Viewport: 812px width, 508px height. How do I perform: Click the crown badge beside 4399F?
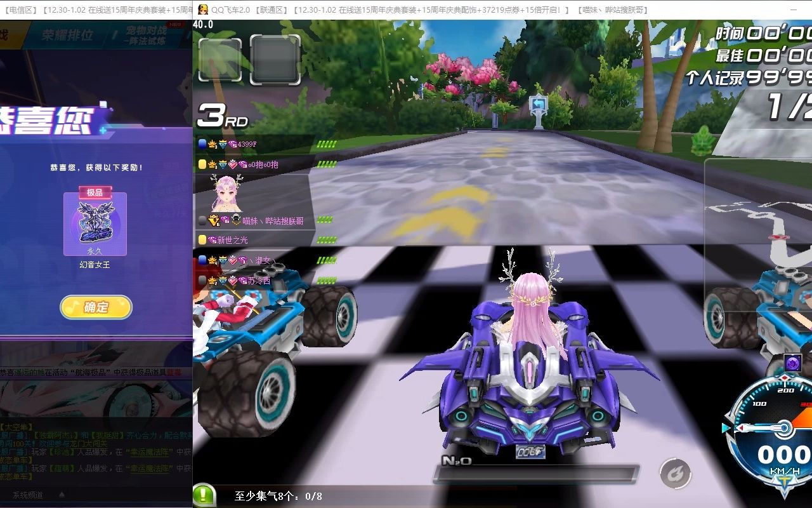213,144
